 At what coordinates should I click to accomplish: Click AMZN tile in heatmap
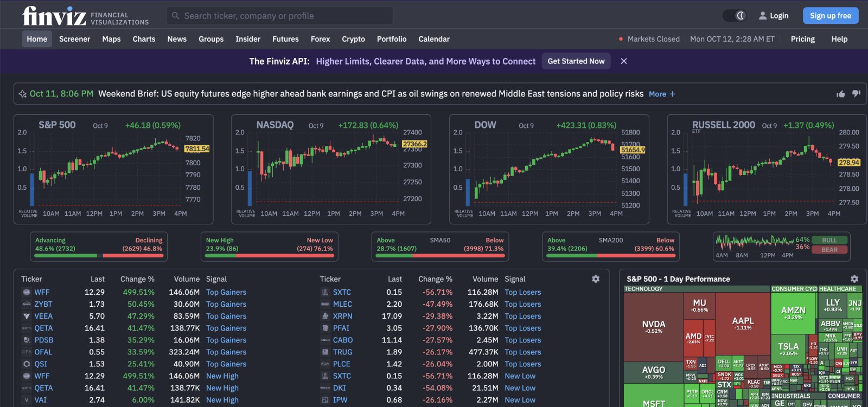pos(793,313)
